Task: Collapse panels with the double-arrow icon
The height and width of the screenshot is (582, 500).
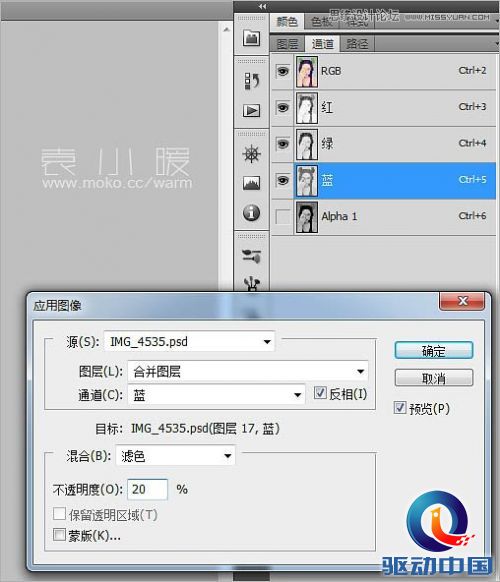Action: pos(262,6)
